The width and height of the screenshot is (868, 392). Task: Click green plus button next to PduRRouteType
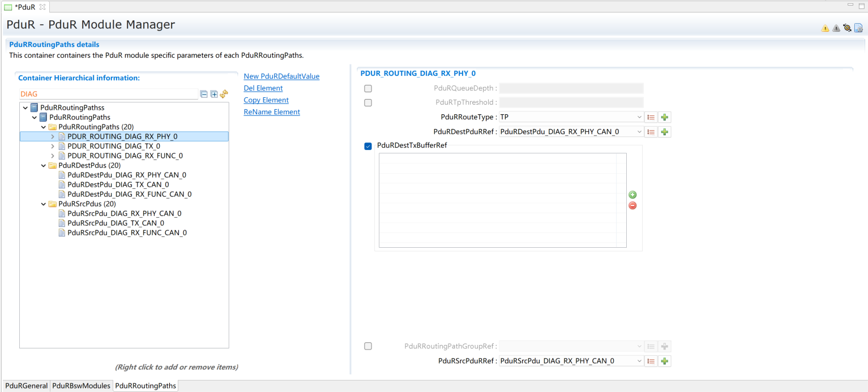(665, 117)
